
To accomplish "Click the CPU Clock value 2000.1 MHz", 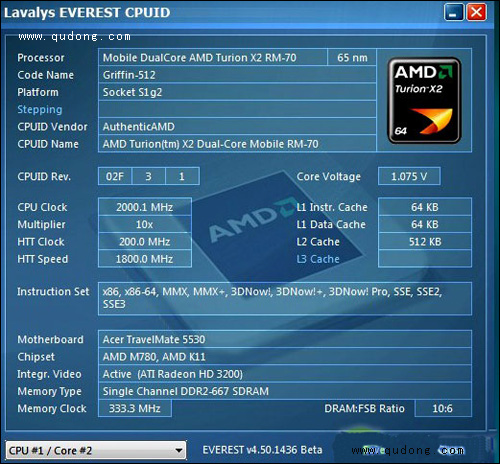I will pyautogui.click(x=145, y=207).
